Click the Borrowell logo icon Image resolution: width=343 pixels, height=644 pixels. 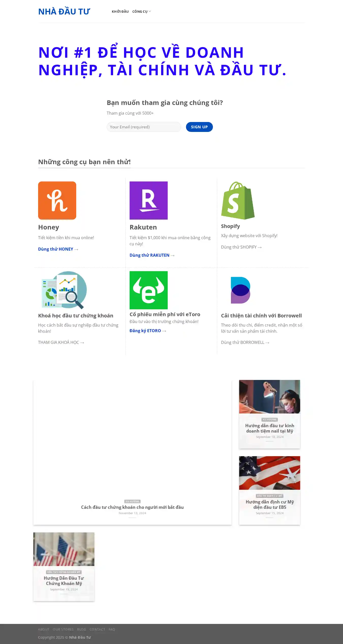click(240, 290)
